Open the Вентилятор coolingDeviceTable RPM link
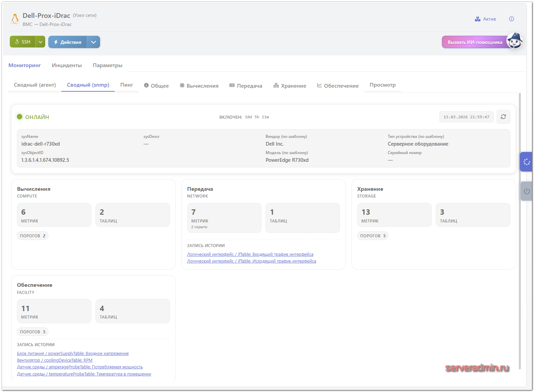Screen dimensions: 534x392 coord(55,360)
